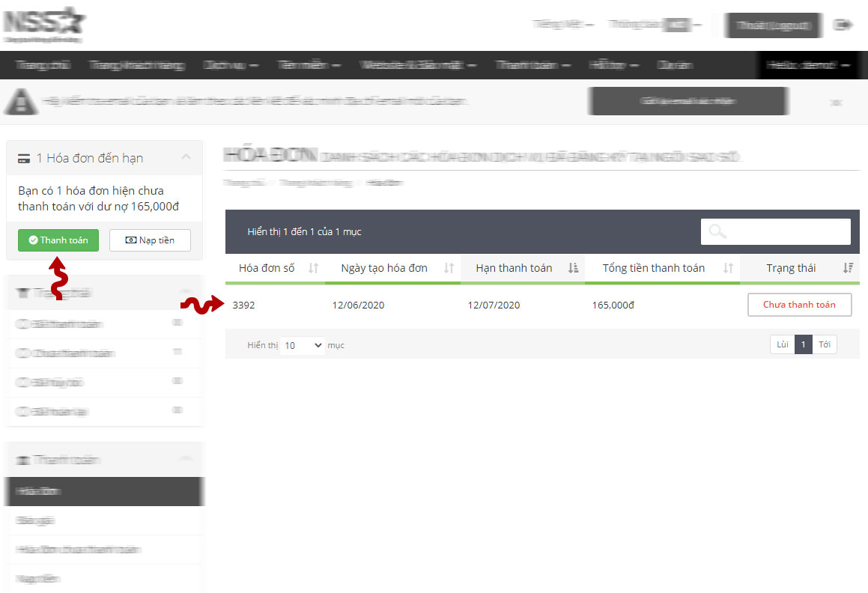Image resolution: width=868 pixels, height=593 pixels.
Task: Click the magnifier icon in the search box
Action: 717,231
